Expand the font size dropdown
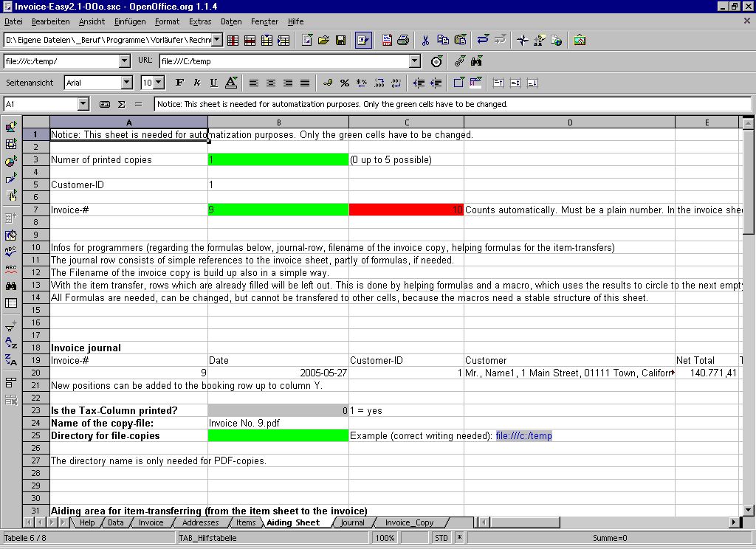This screenshot has width=756, height=549. (x=159, y=83)
